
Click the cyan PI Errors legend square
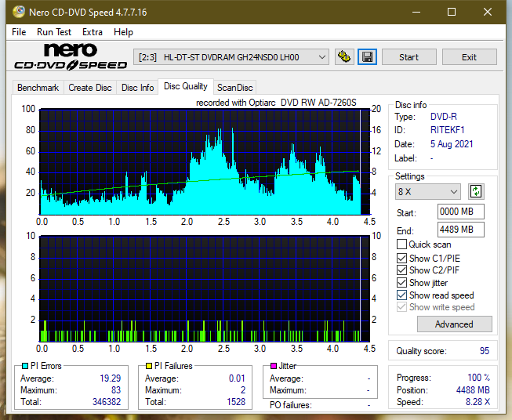coord(25,366)
